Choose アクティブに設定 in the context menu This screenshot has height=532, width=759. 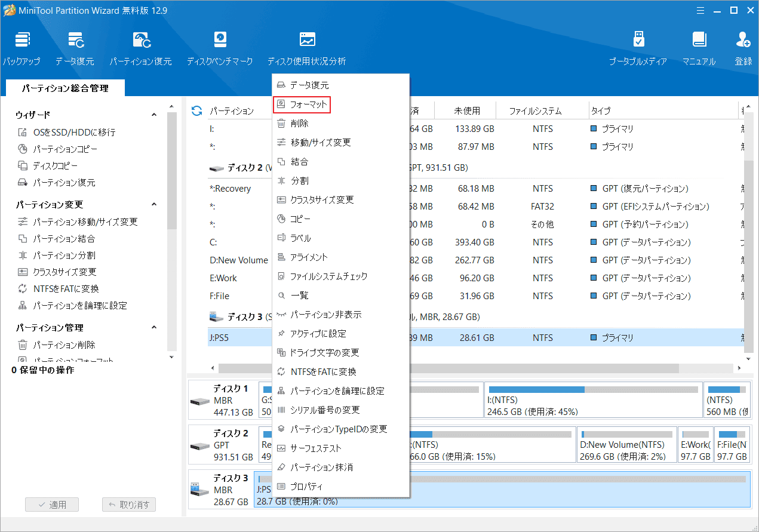340,334
